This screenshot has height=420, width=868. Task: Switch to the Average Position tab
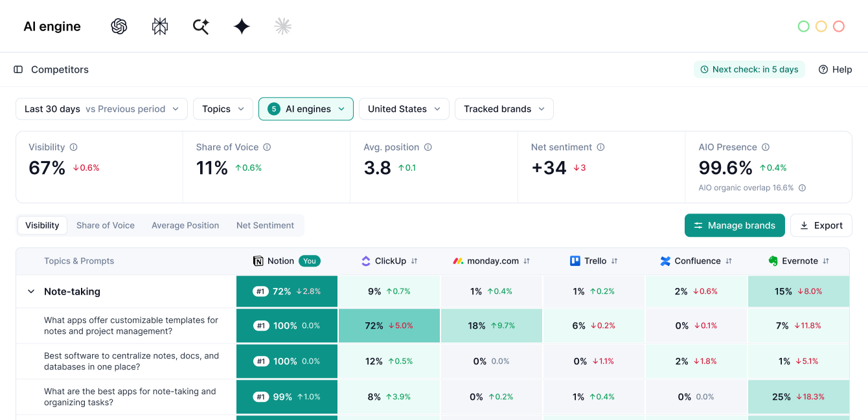tap(185, 225)
